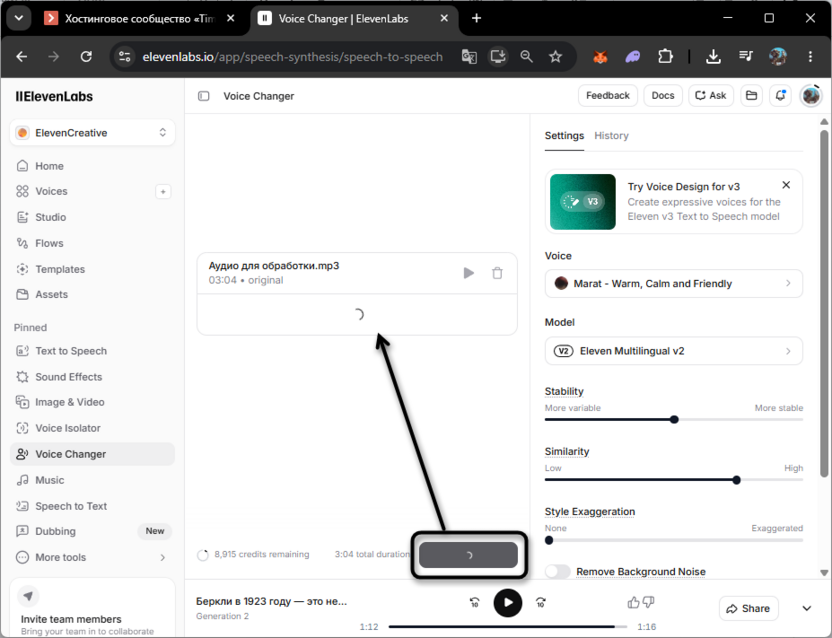Like the generation with thumbs up
Viewport: 832px width, 638px height.
coord(633,602)
